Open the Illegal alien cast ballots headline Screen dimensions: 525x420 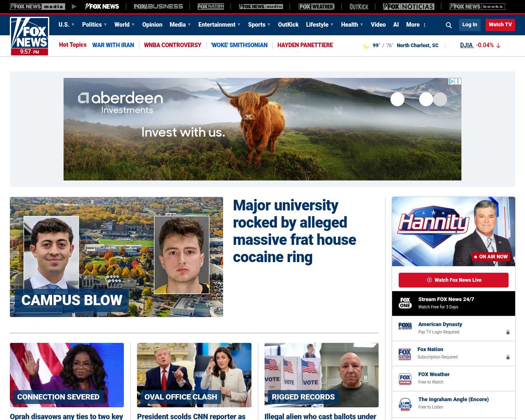pos(320,416)
